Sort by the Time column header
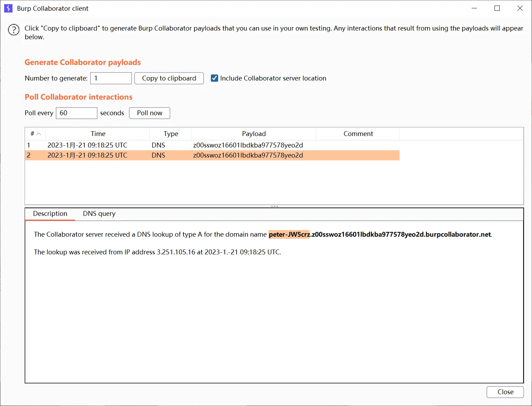532x406 pixels. click(x=98, y=134)
